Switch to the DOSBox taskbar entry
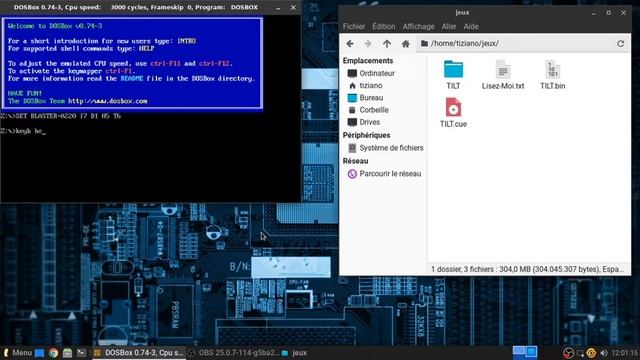The image size is (640, 360). [x=139, y=353]
